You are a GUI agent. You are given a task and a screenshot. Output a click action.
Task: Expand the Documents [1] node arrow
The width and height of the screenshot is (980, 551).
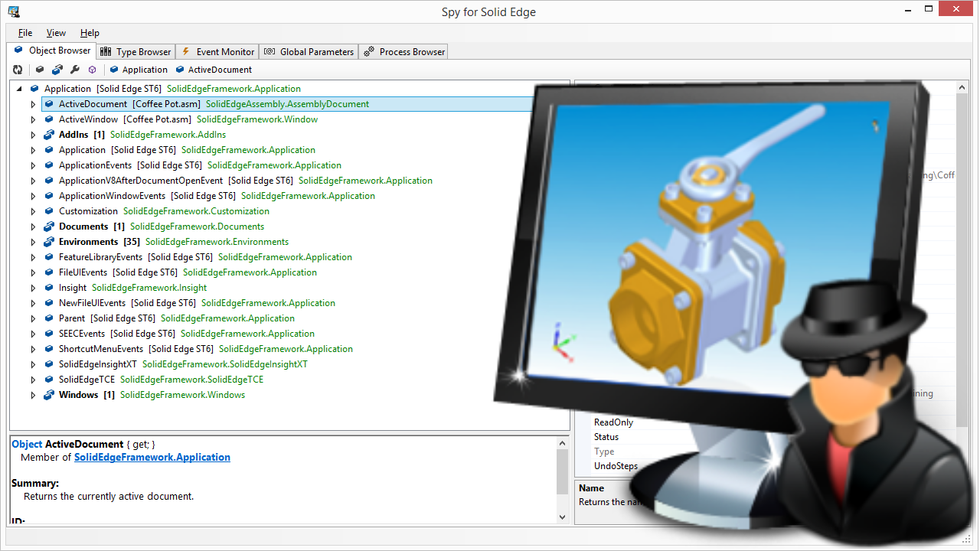[x=33, y=227]
